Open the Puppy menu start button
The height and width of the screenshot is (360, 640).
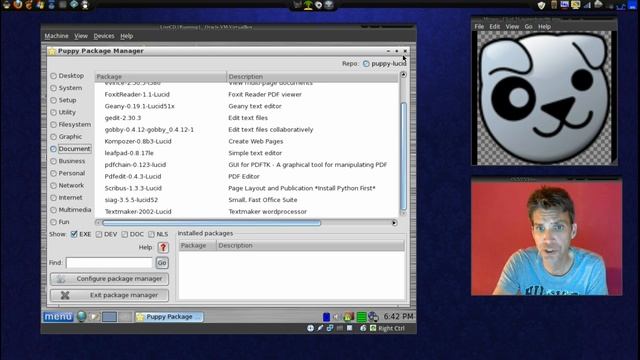pyautogui.click(x=58, y=316)
